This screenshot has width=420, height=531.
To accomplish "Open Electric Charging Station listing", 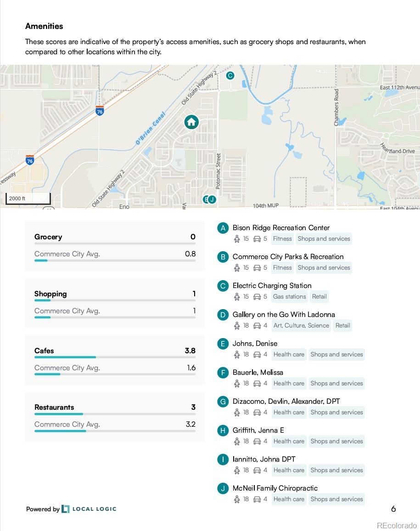I will coord(272,285).
